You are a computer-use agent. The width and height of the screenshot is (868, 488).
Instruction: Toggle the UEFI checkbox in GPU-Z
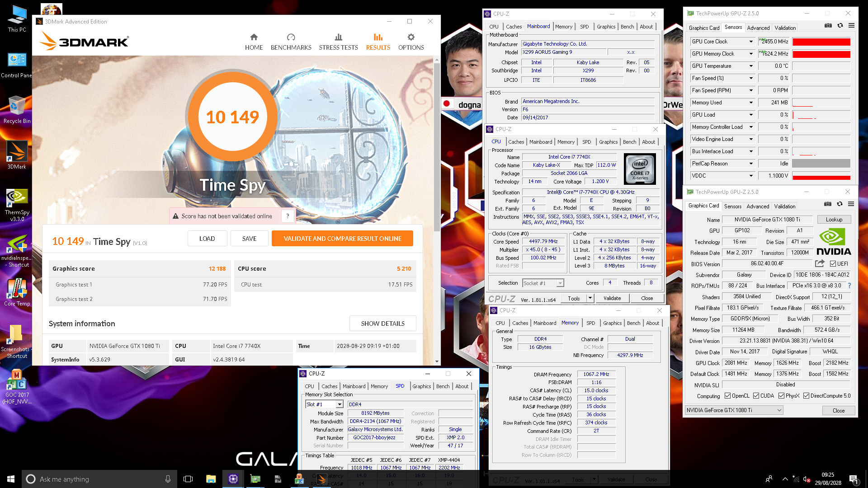(833, 264)
